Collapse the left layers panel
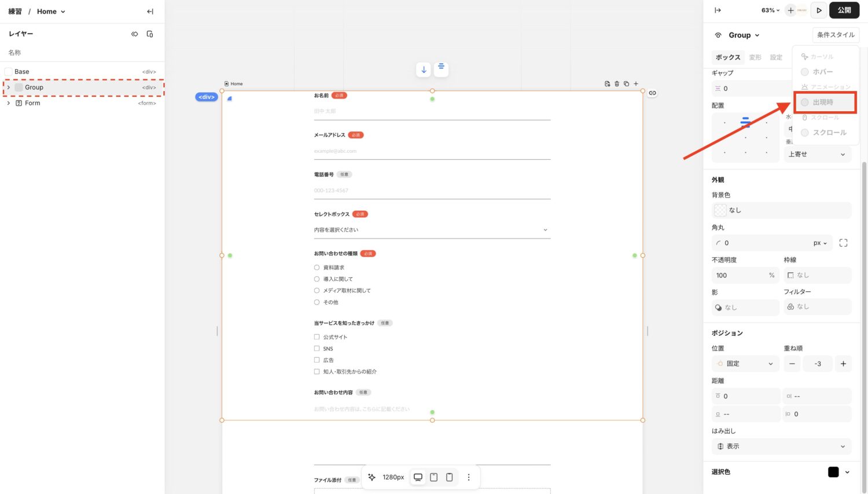The width and height of the screenshot is (868, 494). click(150, 12)
